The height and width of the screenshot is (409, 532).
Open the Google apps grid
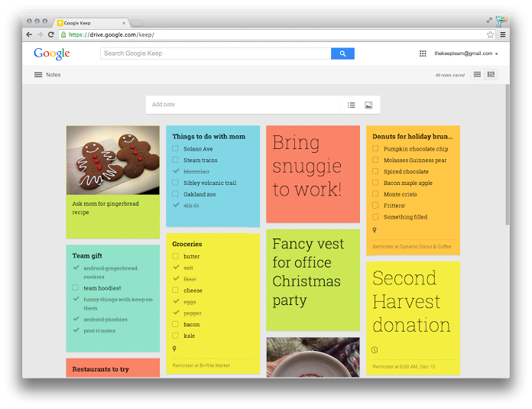tap(423, 54)
